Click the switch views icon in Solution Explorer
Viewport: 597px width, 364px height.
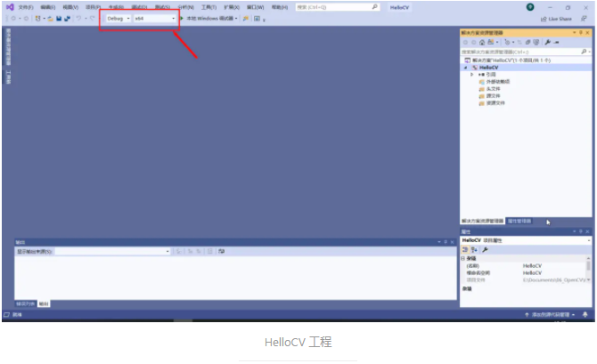[x=491, y=42]
